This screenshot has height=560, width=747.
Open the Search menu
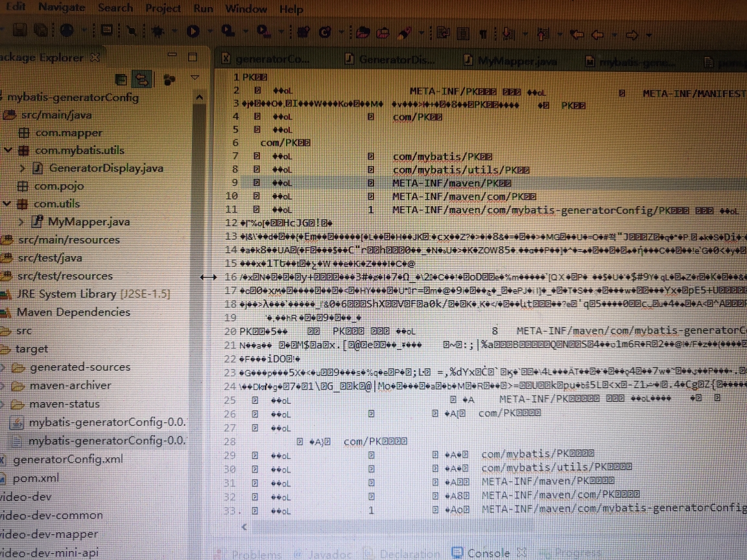(115, 8)
